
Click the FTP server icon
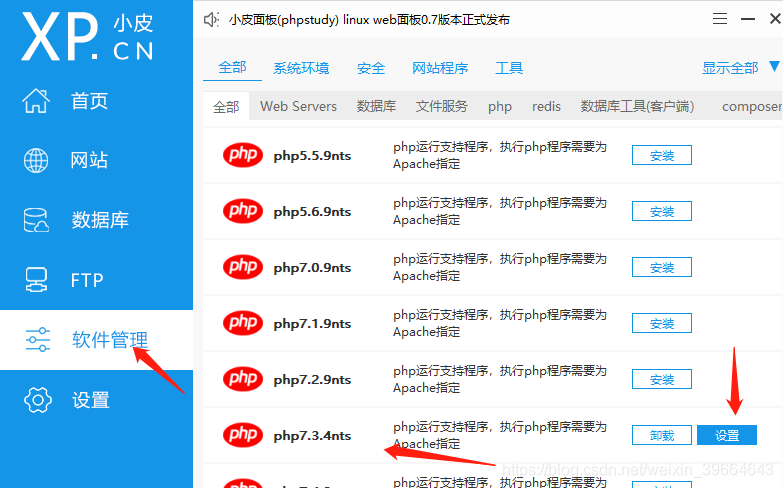(x=36, y=280)
